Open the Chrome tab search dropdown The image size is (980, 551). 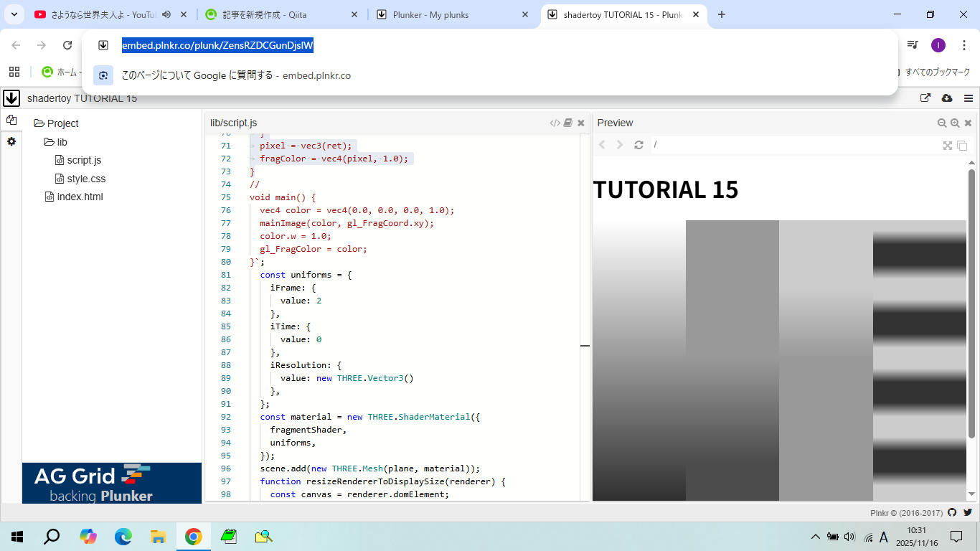(x=14, y=14)
